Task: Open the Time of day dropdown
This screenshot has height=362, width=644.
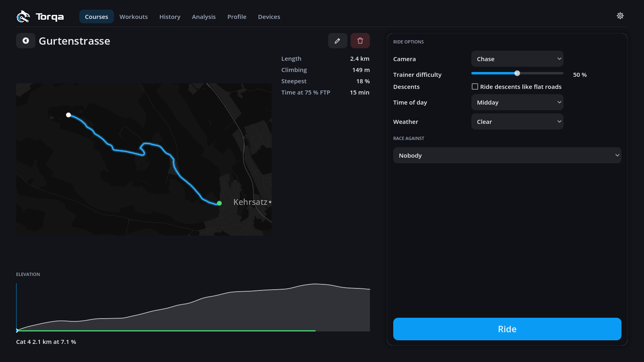Action: 517,102
